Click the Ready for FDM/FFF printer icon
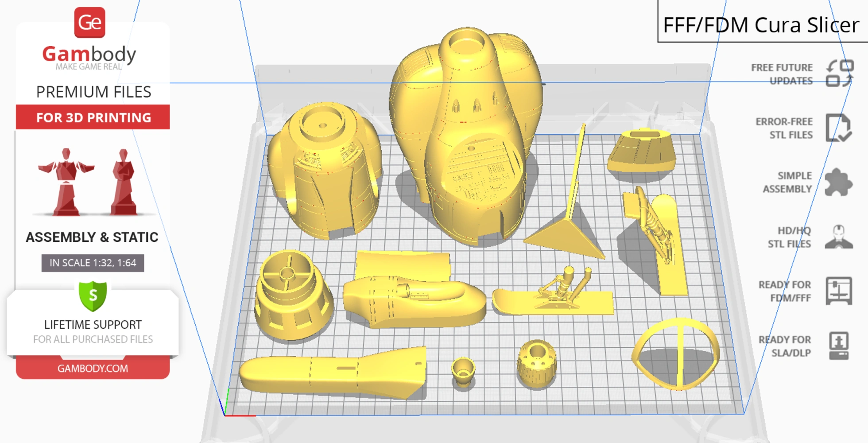Screen dimensions: 868x443 coord(839,291)
